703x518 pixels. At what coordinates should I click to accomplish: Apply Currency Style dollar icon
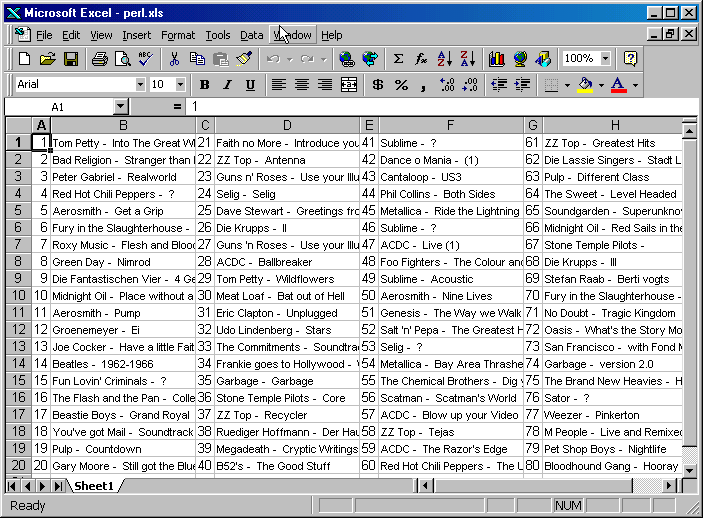378,84
